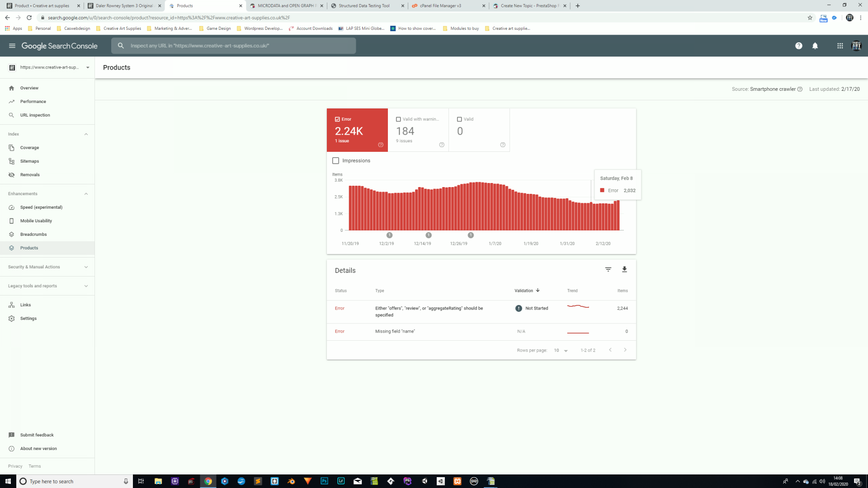Open the Google apps grid icon

pos(840,46)
